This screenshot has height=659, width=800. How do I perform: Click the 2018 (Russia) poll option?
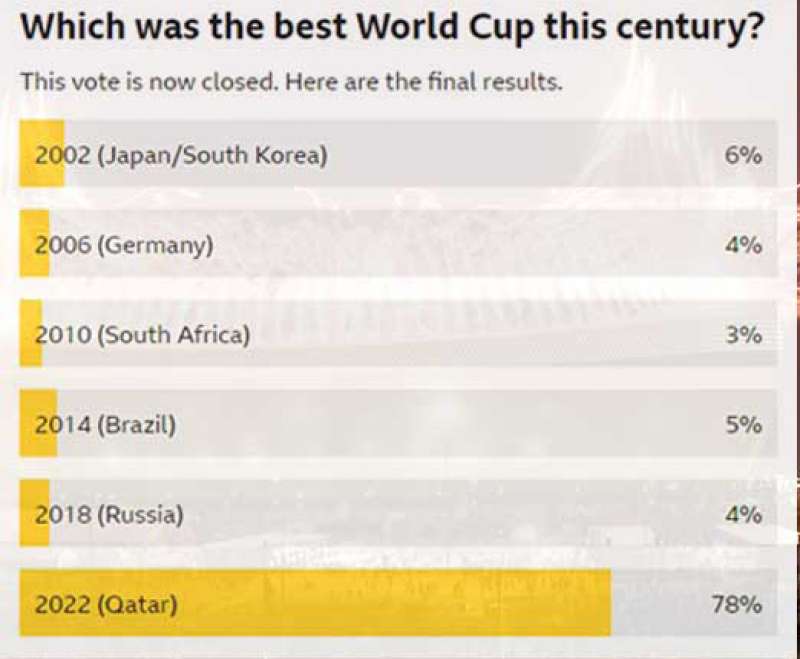coord(398,513)
